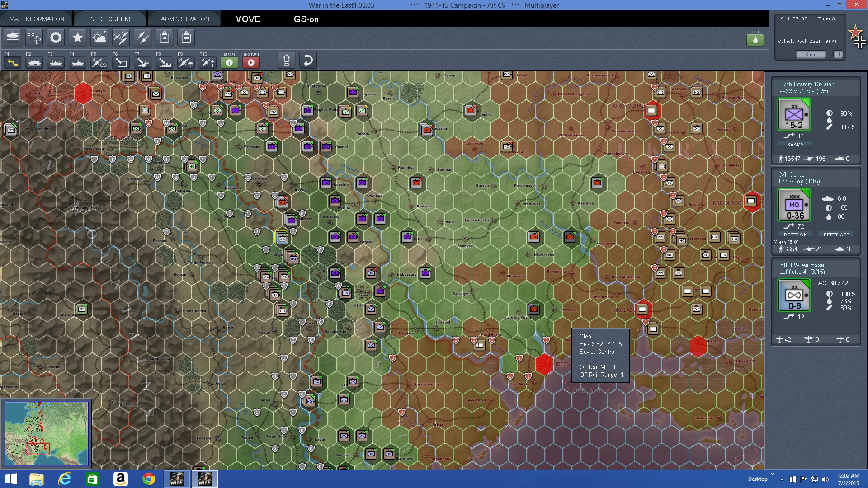
Task: Open the Windows Start button
Action: click(x=11, y=479)
